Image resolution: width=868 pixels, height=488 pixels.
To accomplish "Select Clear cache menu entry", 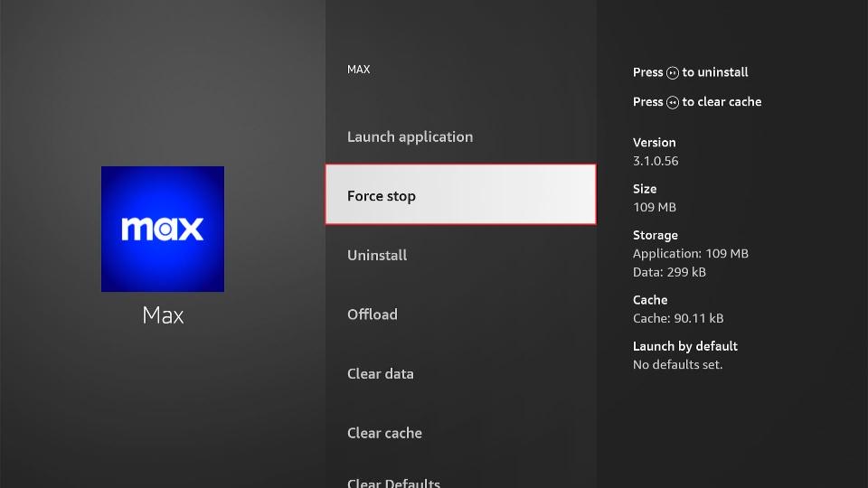I will coord(460,433).
